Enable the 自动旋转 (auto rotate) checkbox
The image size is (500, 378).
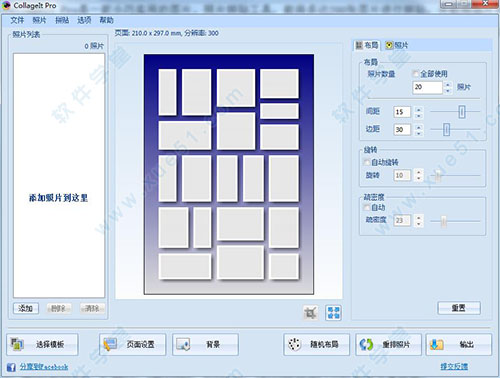click(367, 162)
